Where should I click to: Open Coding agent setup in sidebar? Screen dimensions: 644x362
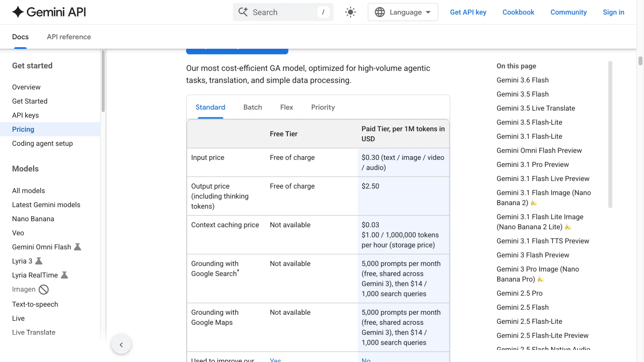(x=42, y=143)
